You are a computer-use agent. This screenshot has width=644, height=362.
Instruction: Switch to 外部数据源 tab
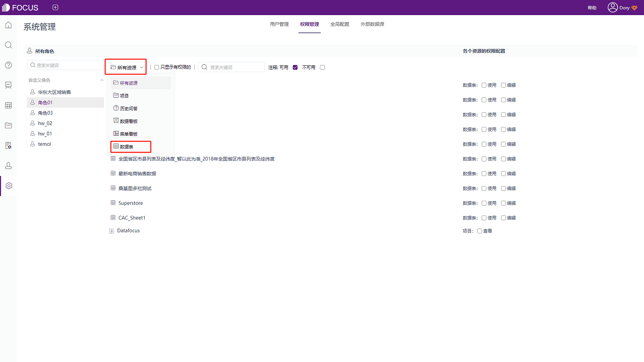pyautogui.click(x=372, y=24)
